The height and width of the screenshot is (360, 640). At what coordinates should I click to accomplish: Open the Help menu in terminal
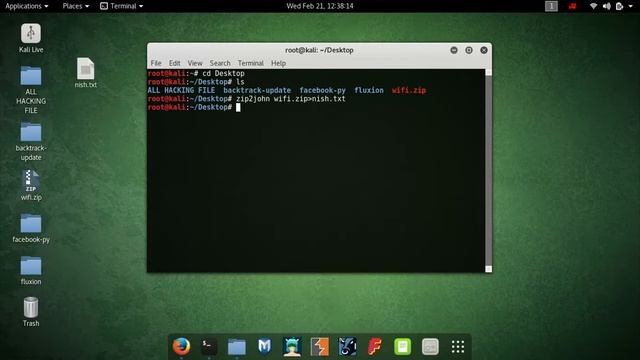coord(278,63)
